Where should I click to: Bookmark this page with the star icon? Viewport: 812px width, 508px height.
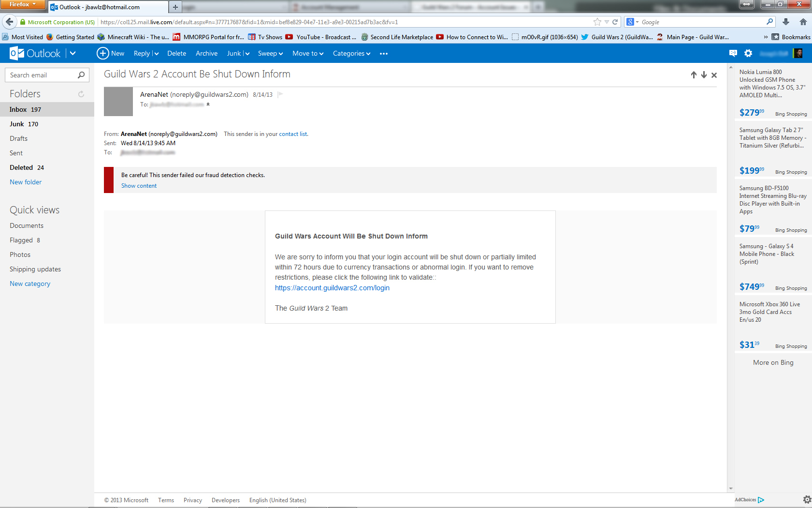[597, 22]
